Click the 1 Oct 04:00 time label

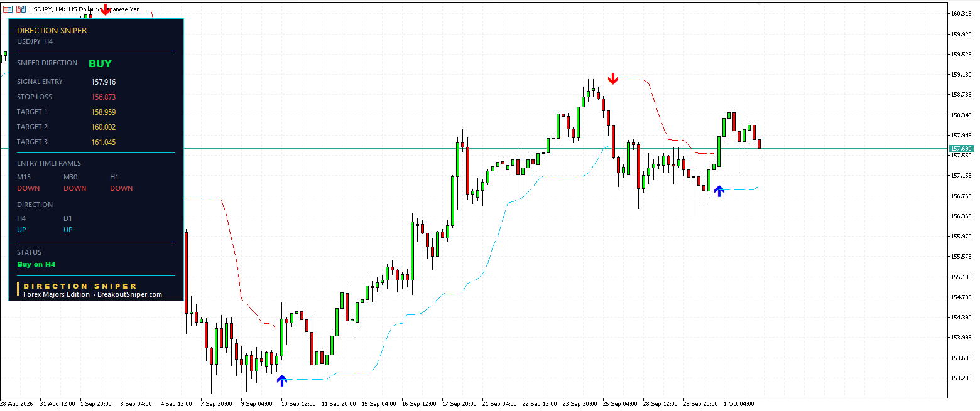tap(739, 403)
